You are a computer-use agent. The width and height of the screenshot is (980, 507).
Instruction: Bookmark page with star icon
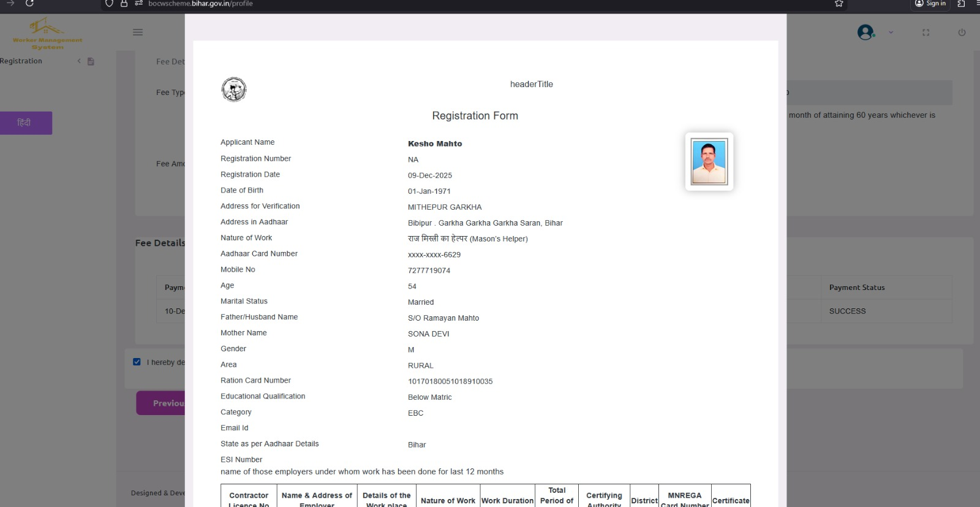pyautogui.click(x=839, y=4)
